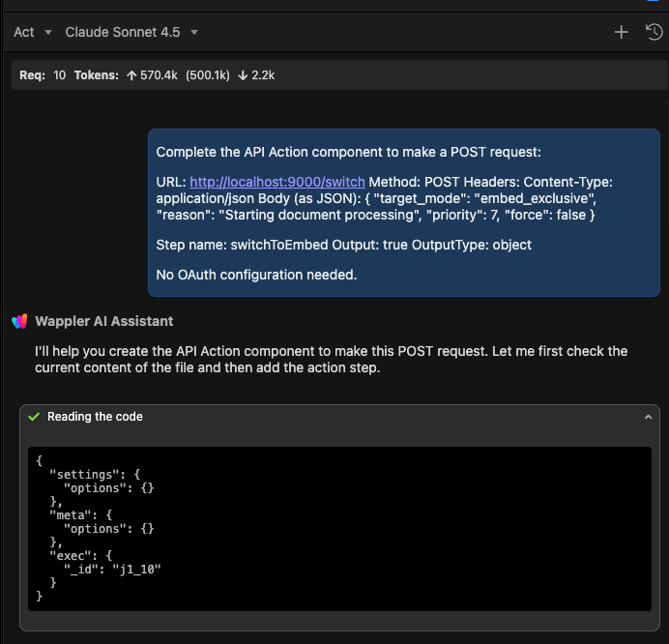669x644 pixels.
Task: Collapse the Reading the code section
Action: [x=648, y=417]
